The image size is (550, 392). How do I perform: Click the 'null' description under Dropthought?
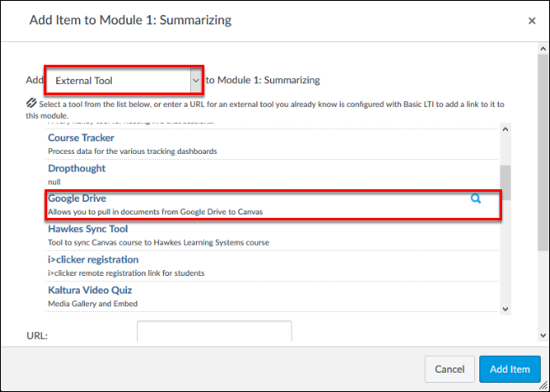[x=54, y=183]
